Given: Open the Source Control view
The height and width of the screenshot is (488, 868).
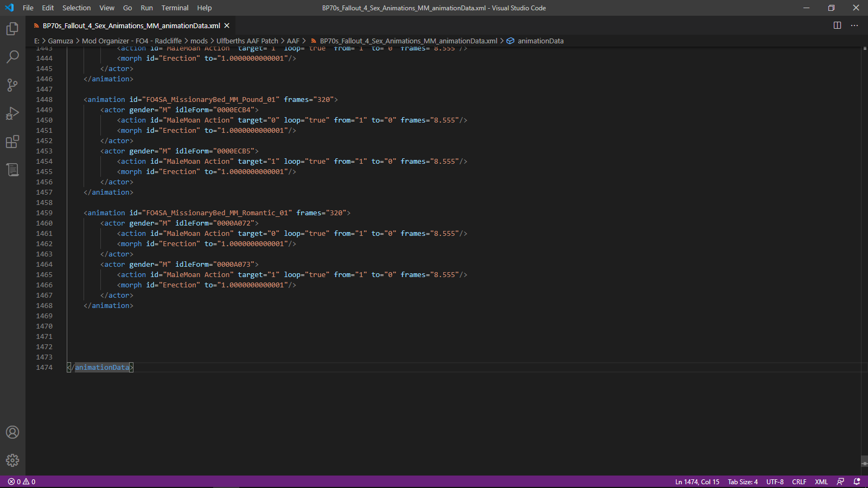Looking at the screenshot, I should point(12,85).
